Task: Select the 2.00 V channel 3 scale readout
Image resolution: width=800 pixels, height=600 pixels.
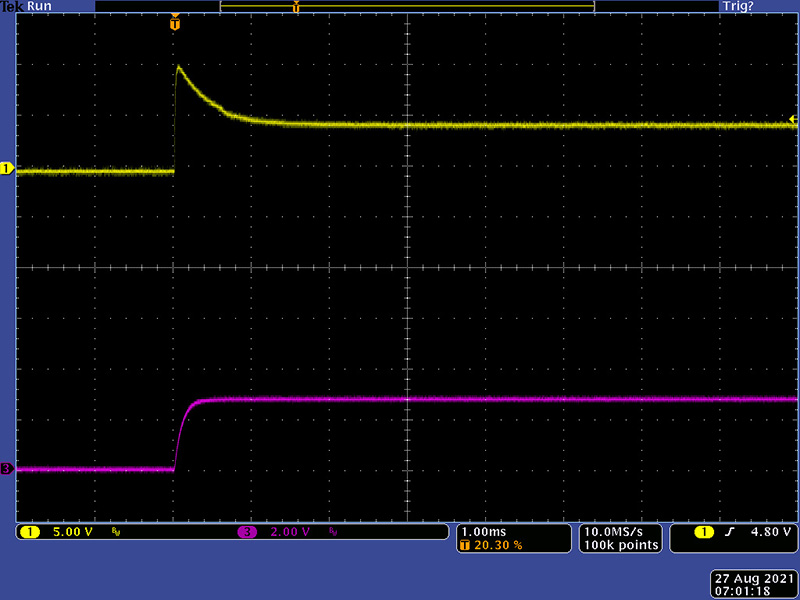Action: [291, 532]
